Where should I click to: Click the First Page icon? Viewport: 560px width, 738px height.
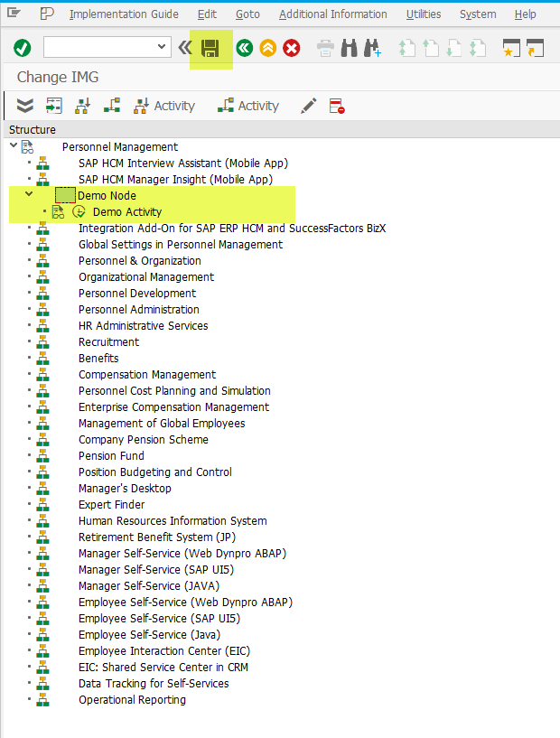(x=407, y=48)
